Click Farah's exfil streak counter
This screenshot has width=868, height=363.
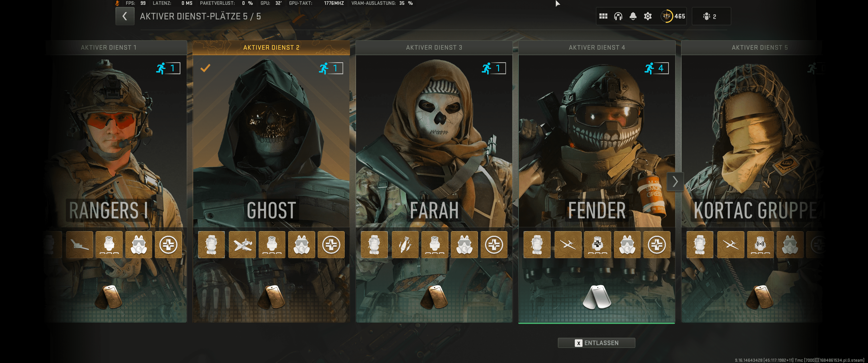coord(494,68)
